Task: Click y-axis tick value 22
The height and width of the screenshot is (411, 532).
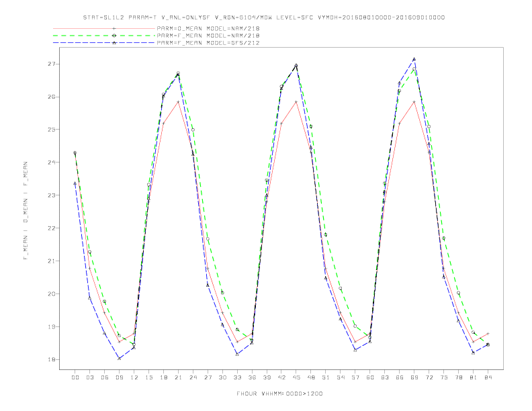Action: coord(51,228)
